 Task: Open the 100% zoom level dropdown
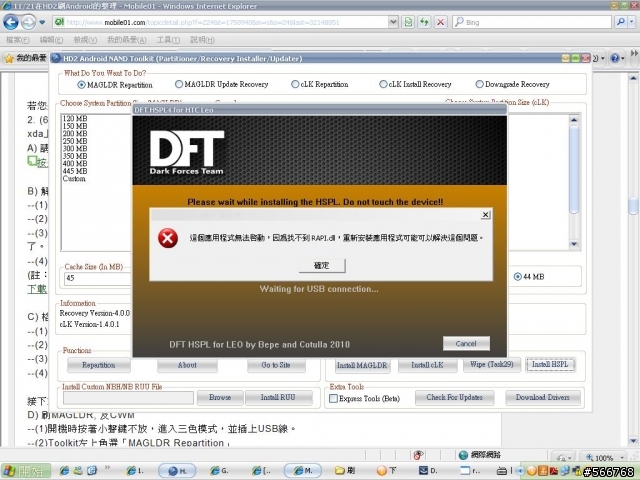click(x=622, y=457)
